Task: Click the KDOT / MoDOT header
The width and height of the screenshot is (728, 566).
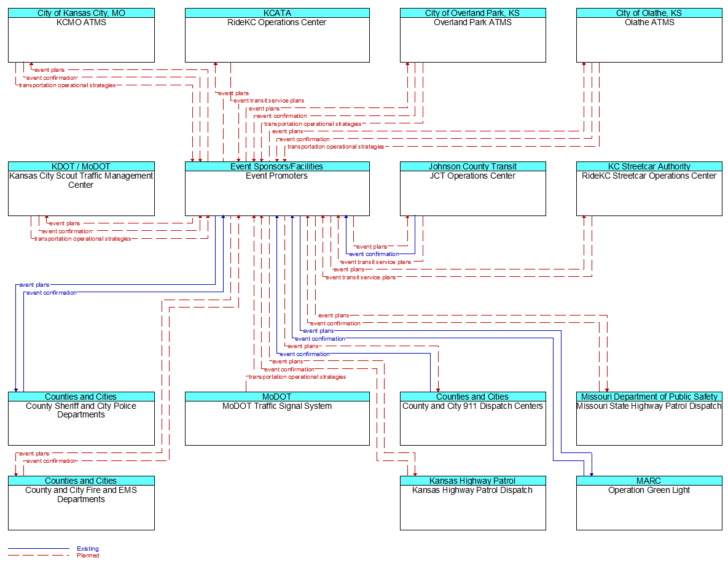Action: 81,166
